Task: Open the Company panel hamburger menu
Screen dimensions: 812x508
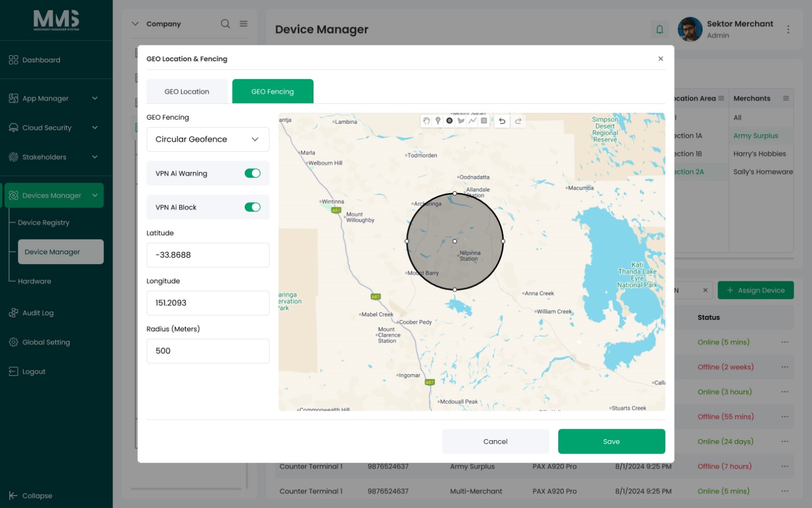Action: (244, 24)
